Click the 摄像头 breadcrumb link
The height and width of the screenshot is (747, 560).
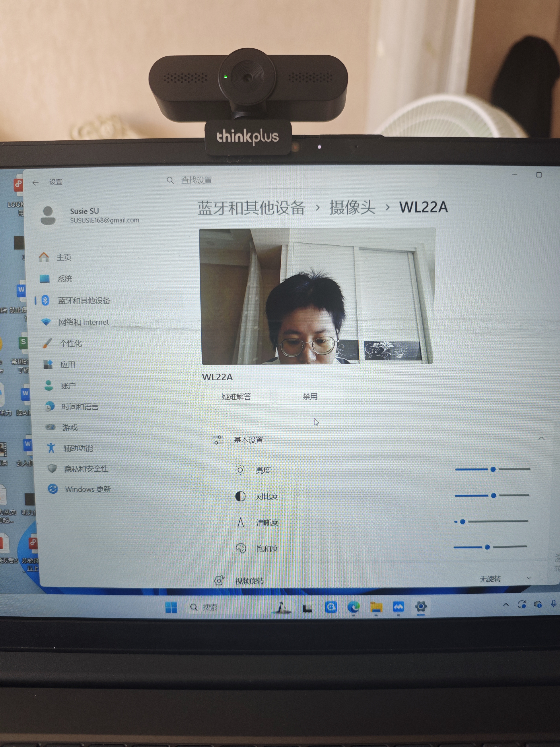point(352,207)
